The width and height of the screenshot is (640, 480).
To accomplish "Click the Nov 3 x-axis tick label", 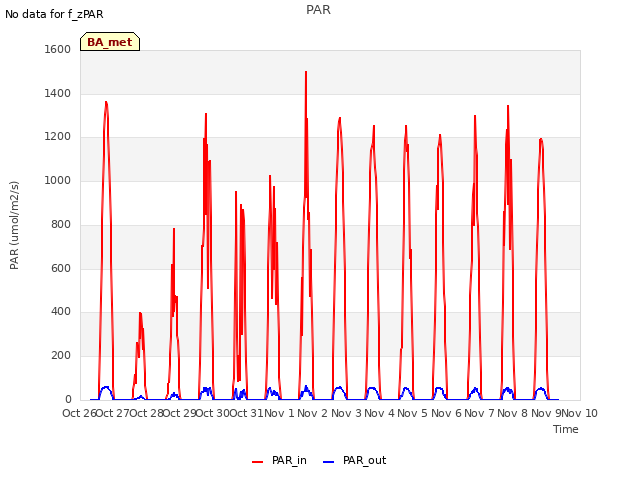I will (x=346, y=413).
